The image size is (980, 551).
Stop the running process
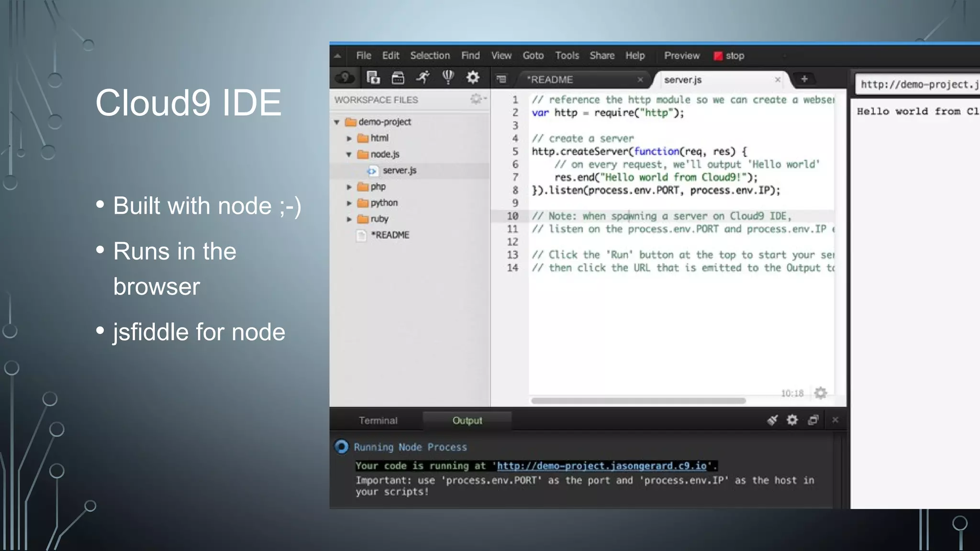click(x=729, y=56)
